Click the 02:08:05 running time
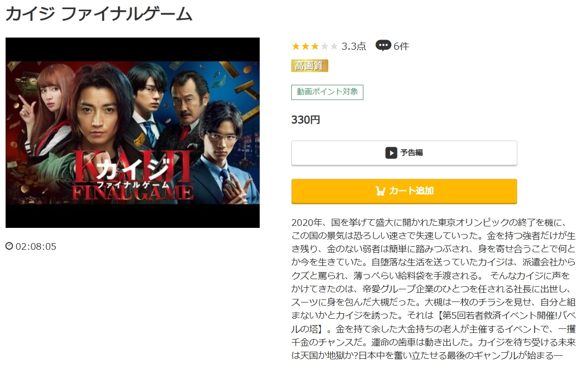Screen dimensions: 588x370 36,247
